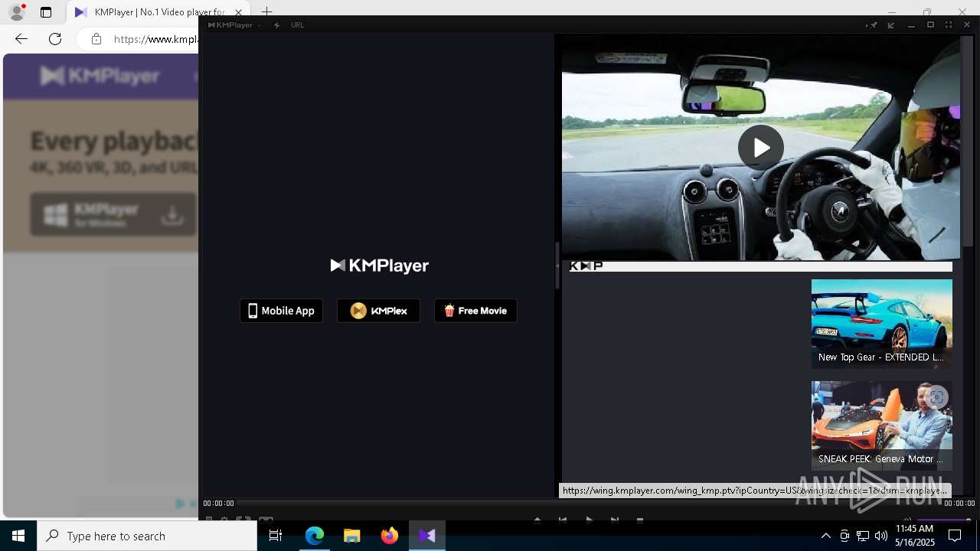980x551 pixels.
Task: Expand the hidden system tray icons
Action: (x=825, y=536)
